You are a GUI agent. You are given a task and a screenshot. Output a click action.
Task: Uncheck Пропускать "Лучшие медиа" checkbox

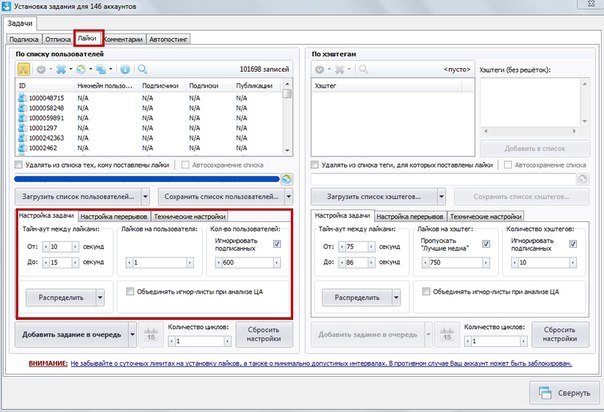[x=486, y=244]
